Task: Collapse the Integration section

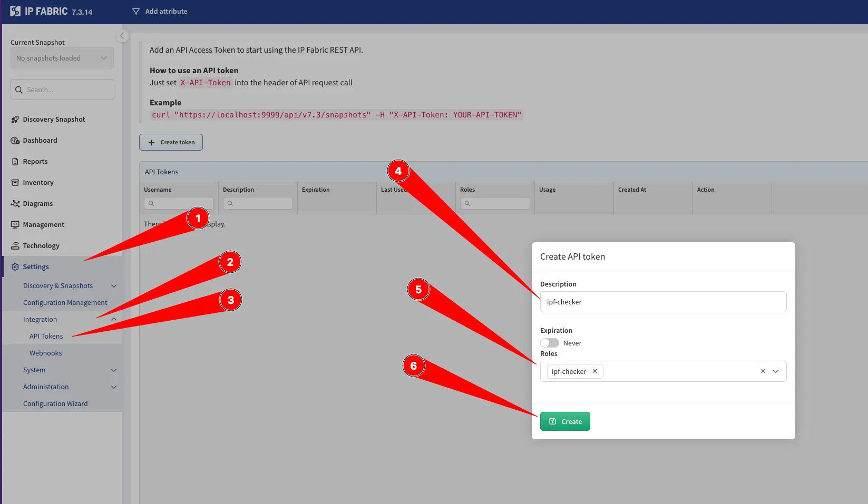Action: point(114,320)
